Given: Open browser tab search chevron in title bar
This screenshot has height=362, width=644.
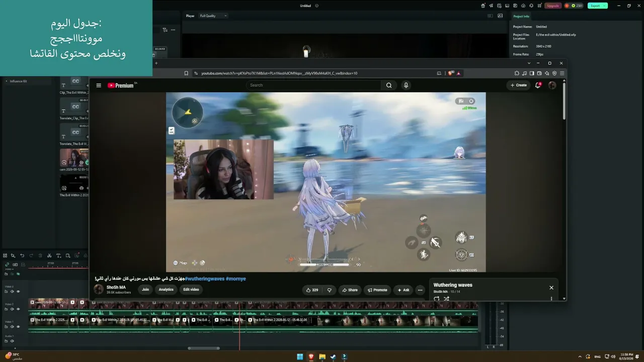Looking at the screenshot, I should point(529,63).
